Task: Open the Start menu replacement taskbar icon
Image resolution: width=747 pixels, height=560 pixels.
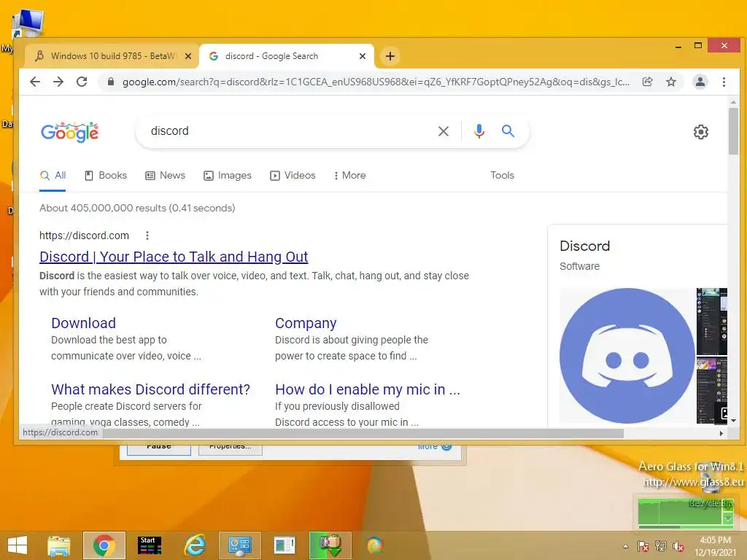Action: point(150,545)
